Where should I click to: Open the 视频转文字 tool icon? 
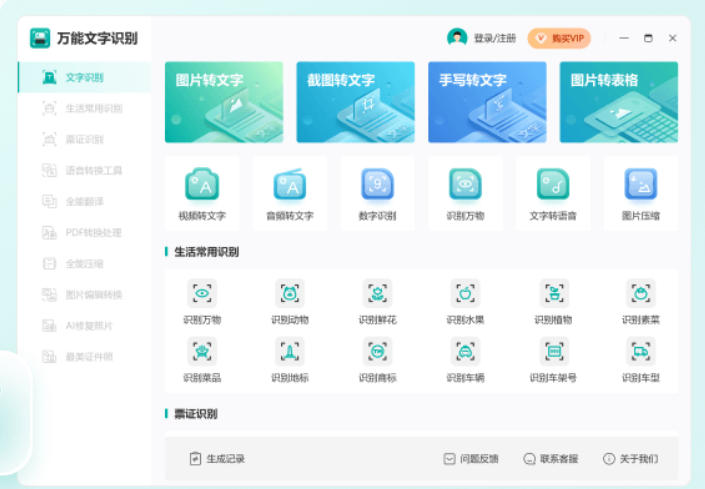pos(202,185)
